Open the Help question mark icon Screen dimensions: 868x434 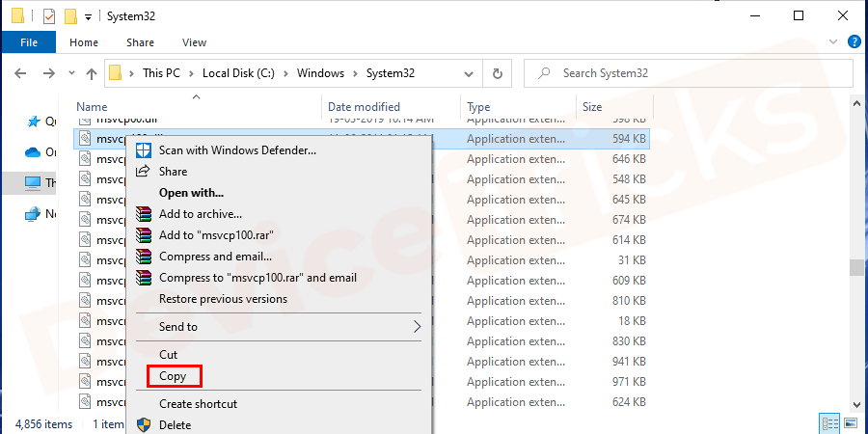854,41
